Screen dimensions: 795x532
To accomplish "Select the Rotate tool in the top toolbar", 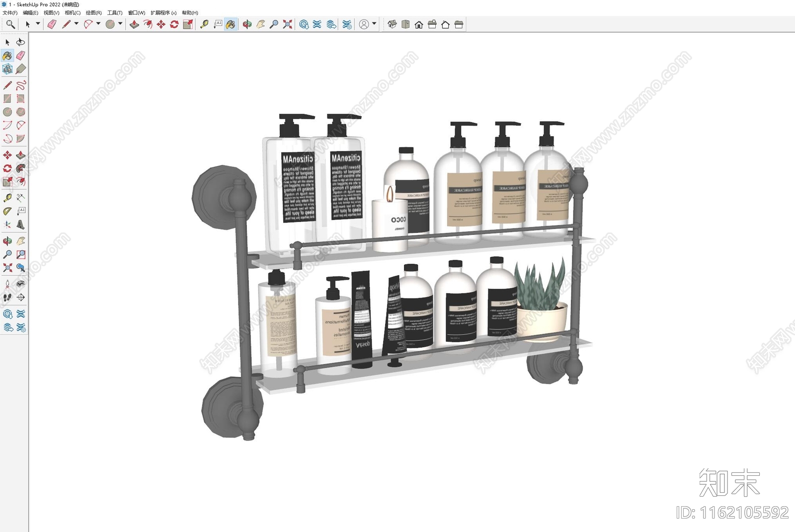I will tap(174, 24).
